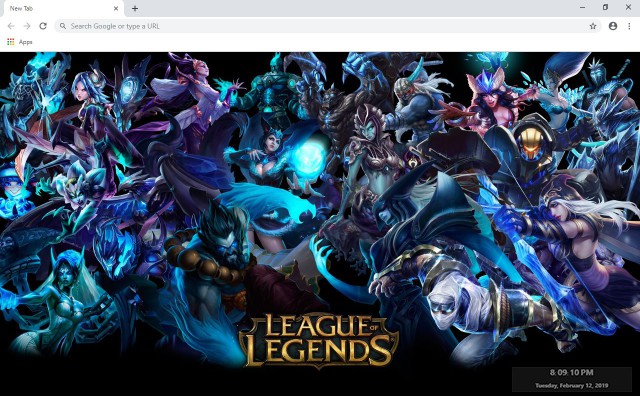Image resolution: width=640 pixels, height=400 pixels.
Task: Bookmark this page with the star icon
Action: [x=593, y=26]
